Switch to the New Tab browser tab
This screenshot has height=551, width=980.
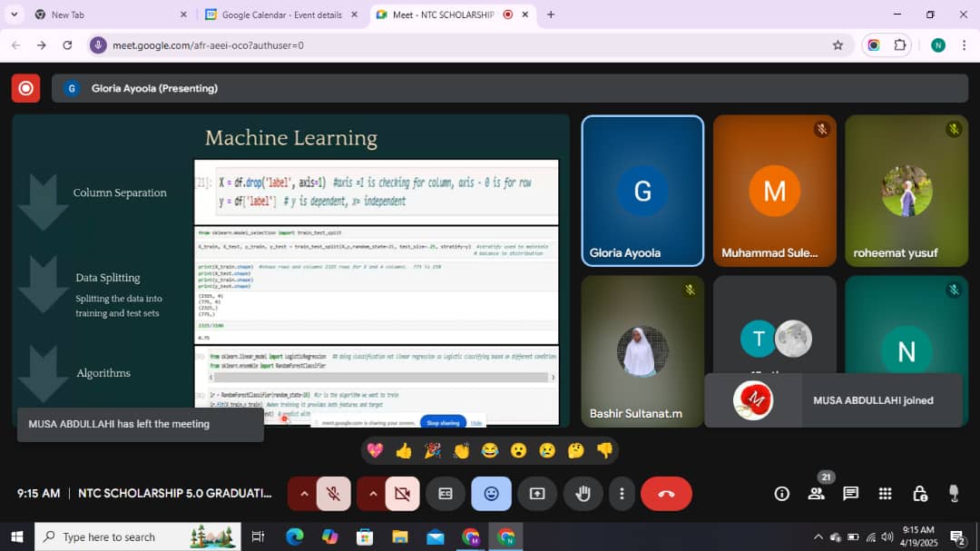[106, 15]
